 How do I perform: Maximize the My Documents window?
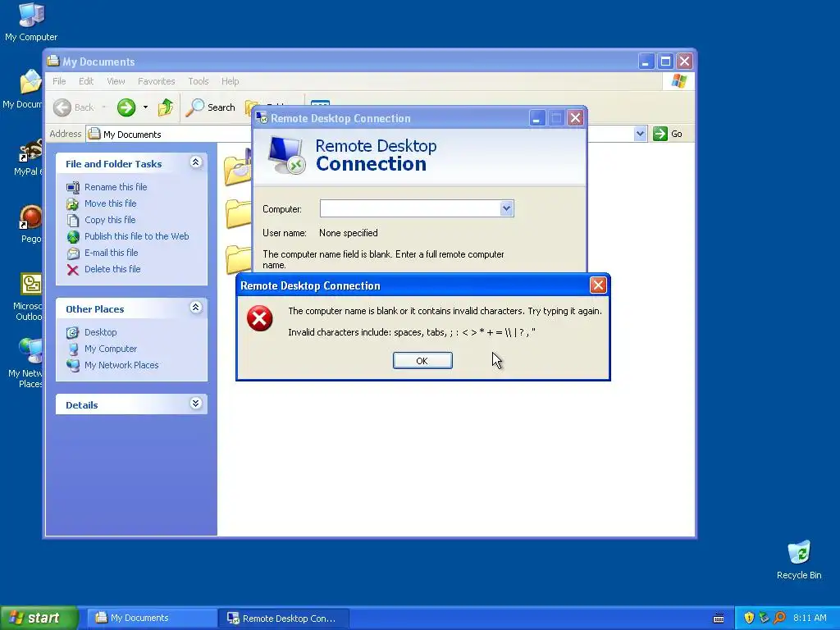click(x=665, y=61)
